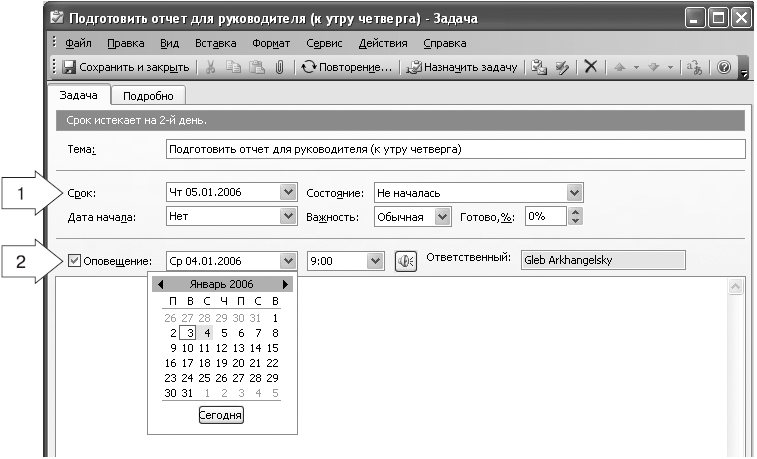Image resolution: width=757 pixels, height=459 pixels.
Task: Click the Тема subject text field
Action: 455,149
